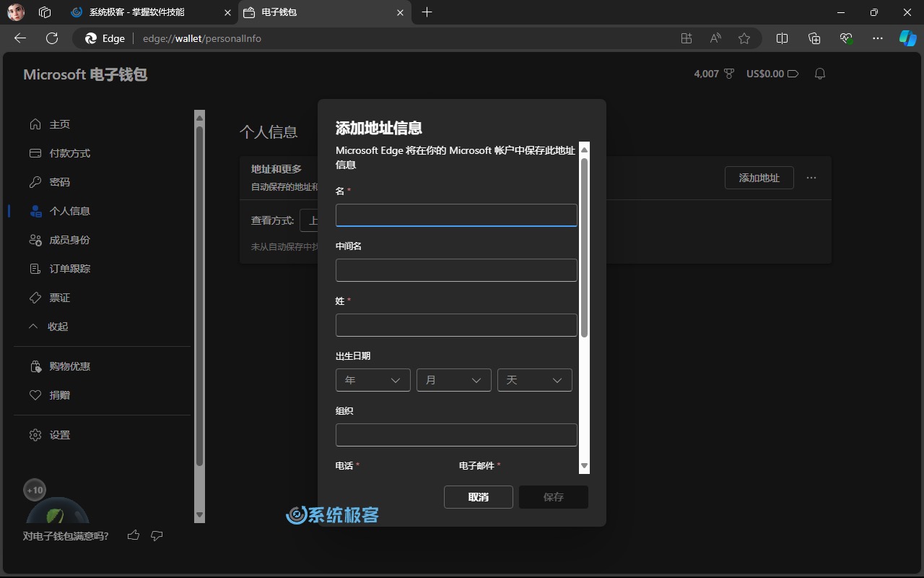Click the +10 rewards badge
The height and width of the screenshot is (578, 924).
click(x=35, y=490)
